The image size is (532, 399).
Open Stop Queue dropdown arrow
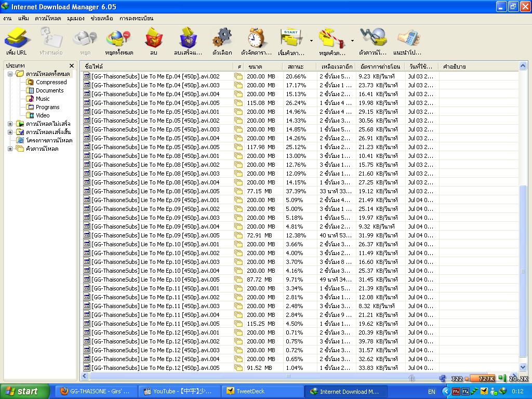coord(352,41)
